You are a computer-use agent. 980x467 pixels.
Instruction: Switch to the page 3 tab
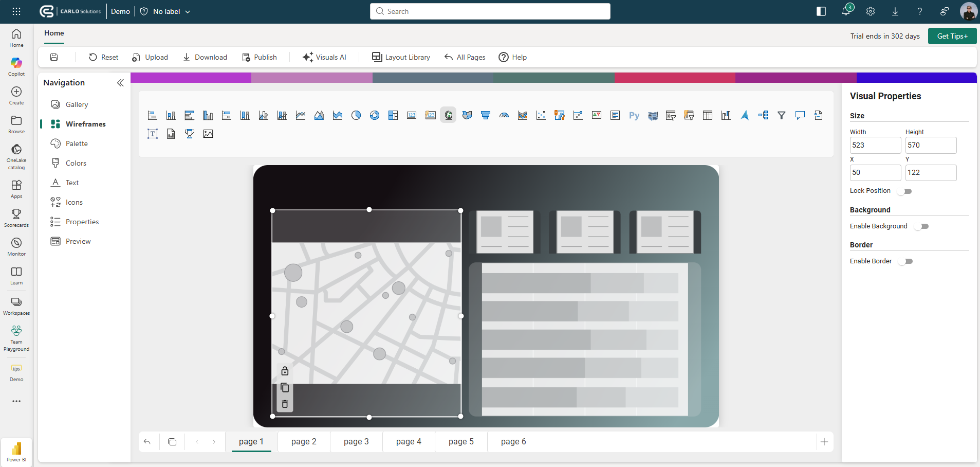(x=356, y=441)
